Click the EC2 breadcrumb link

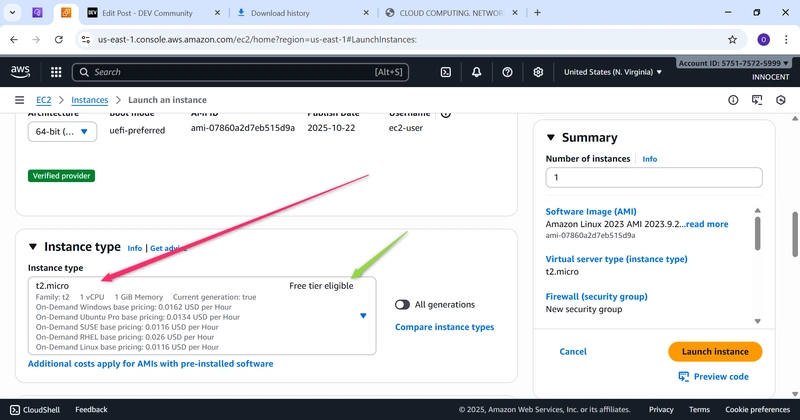[44, 100]
